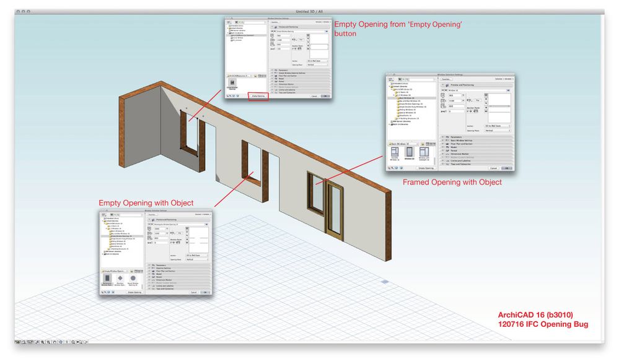The image size is (619, 364).
Task: Expand Tags and Categories panel in right dialog
Action: coord(443,164)
